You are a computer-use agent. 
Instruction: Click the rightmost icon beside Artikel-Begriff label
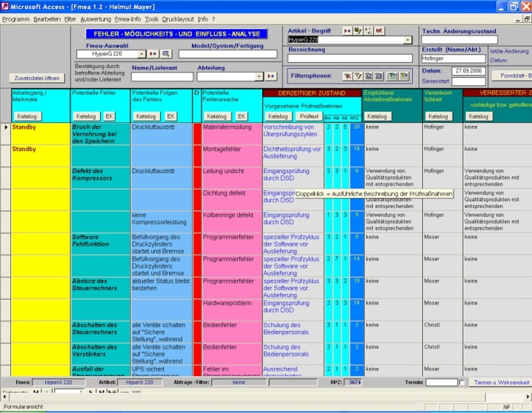(379, 30)
